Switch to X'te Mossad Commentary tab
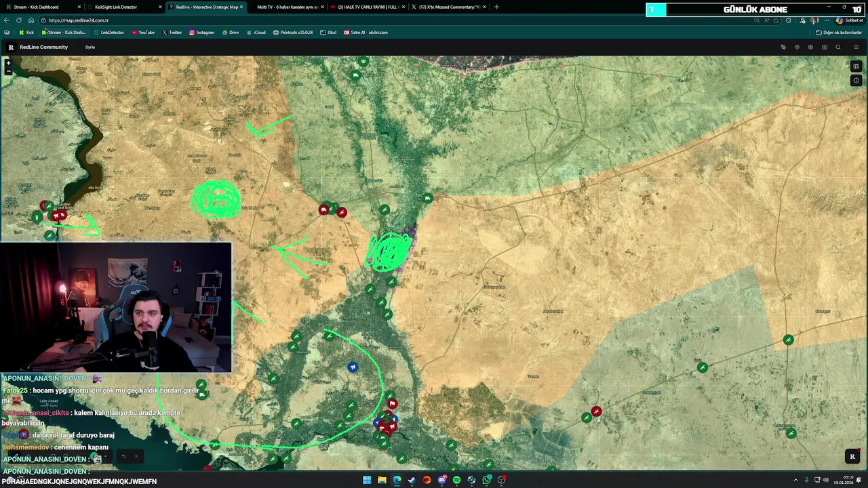The image size is (868, 488). pyautogui.click(x=450, y=7)
